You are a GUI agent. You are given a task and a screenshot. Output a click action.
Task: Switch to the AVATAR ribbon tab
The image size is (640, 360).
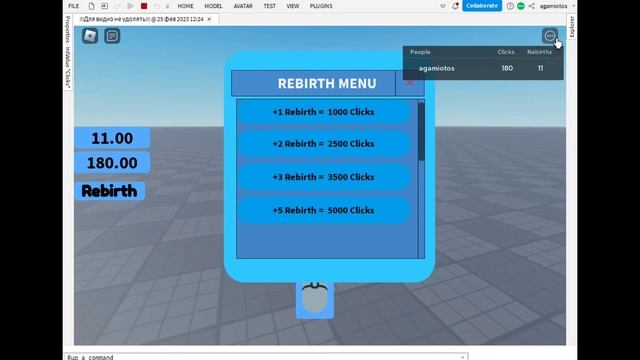point(243,6)
